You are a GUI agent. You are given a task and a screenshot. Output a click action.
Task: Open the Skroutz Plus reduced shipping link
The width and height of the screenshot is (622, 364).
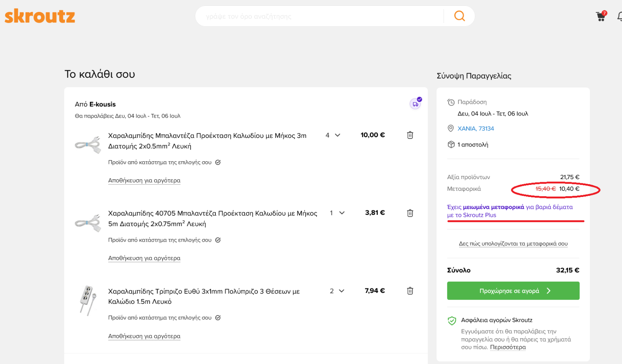[x=510, y=211]
